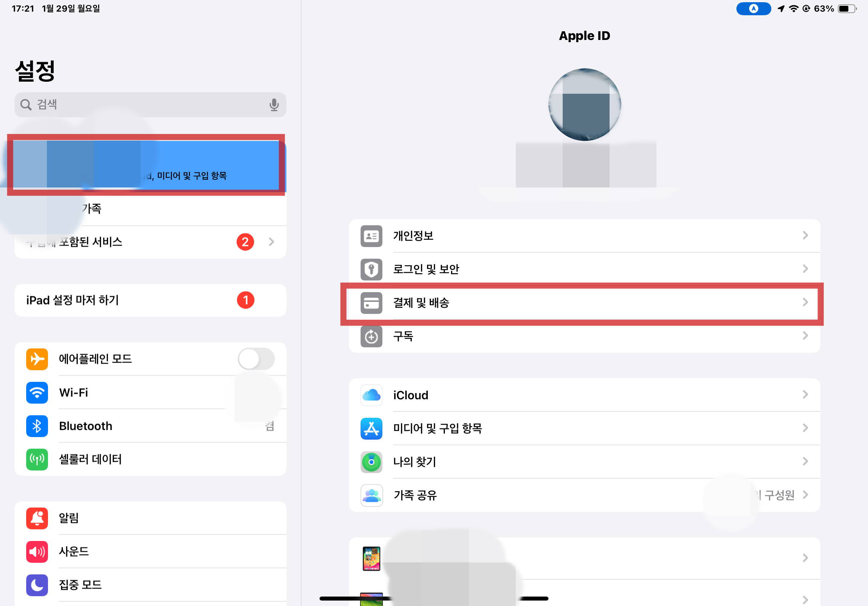This screenshot has height=606, width=868.
Task: Open the Find My (나의 찾기) icon
Action: coord(371,462)
